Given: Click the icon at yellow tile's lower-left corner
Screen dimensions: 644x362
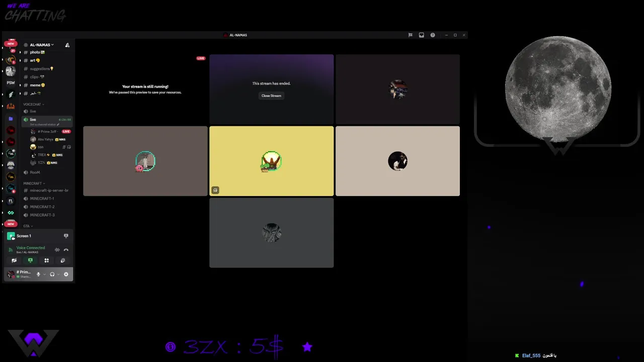Looking at the screenshot, I should [215, 190].
